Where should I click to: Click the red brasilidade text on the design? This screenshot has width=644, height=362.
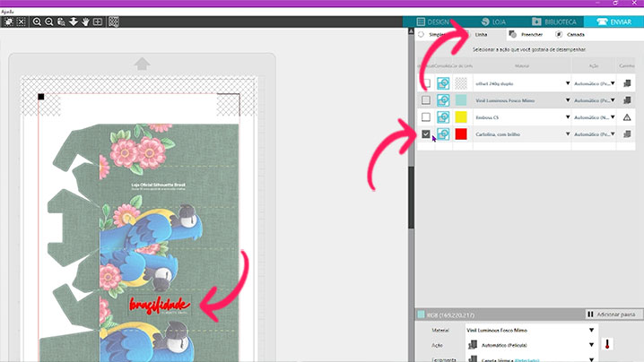160,305
